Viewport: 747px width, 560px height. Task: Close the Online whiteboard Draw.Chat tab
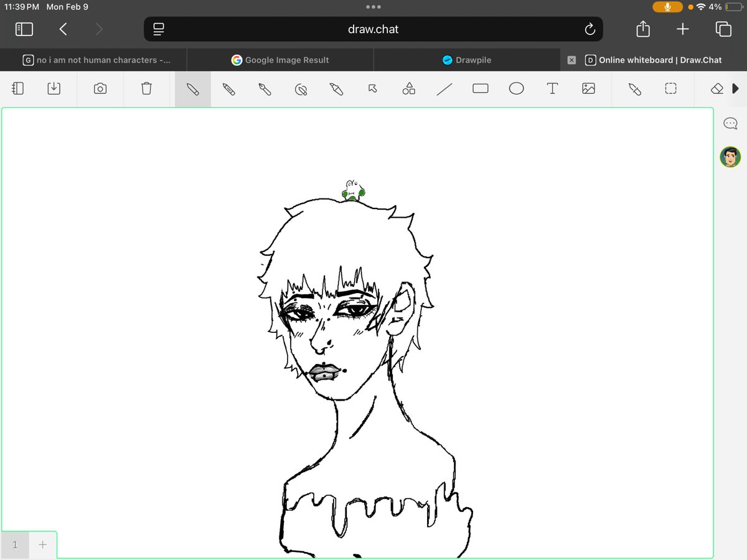pos(571,60)
